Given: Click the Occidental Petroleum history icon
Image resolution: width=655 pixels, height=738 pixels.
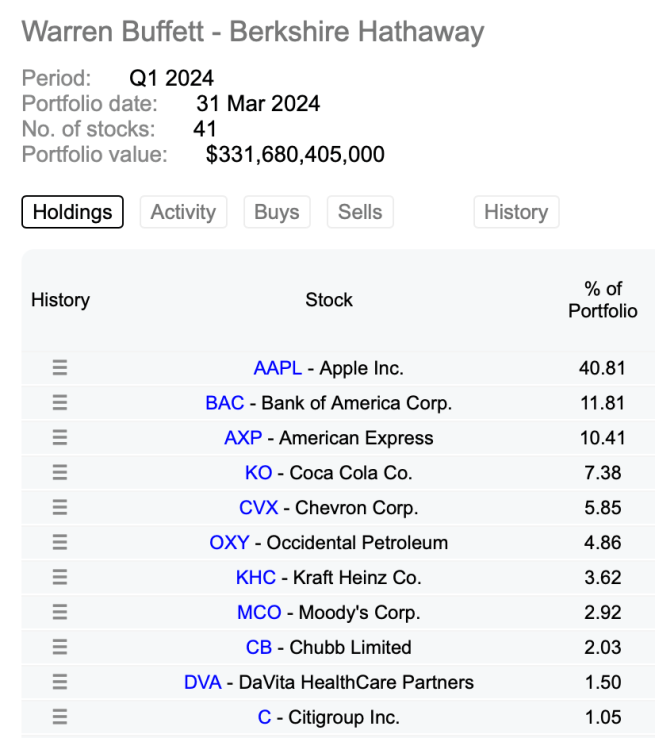Looking at the screenshot, I should pyautogui.click(x=60, y=543).
